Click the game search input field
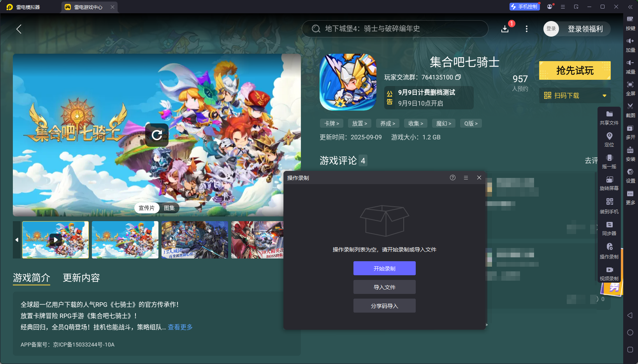638x364 pixels. pyautogui.click(x=395, y=29)
